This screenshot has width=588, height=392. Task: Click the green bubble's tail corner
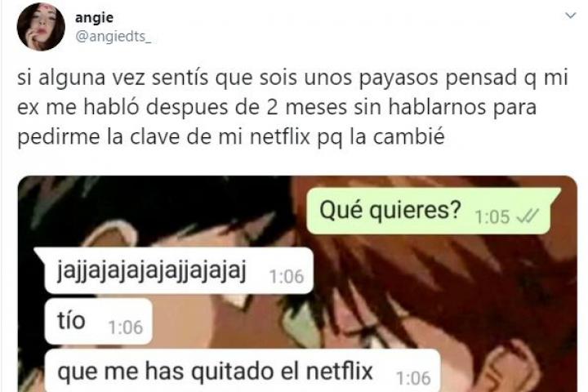coord(556,194)
